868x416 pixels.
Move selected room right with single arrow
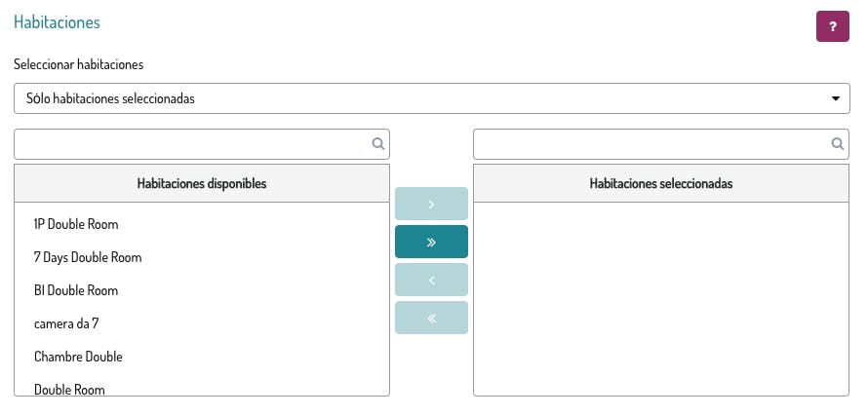click(x=431, y=204)
